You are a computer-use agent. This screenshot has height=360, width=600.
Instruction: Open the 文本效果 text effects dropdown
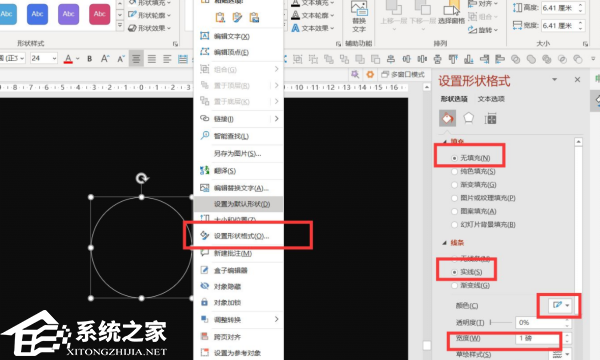tap(313, 28)
